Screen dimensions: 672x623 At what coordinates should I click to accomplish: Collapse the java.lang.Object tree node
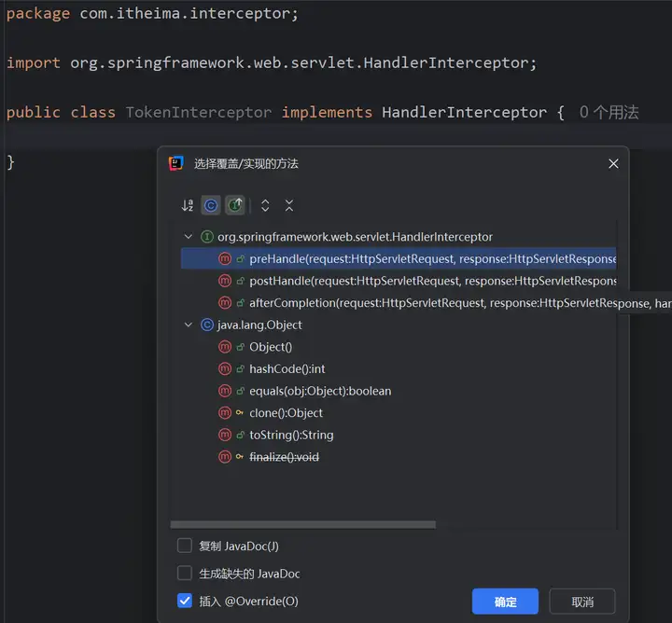[189, 325]
